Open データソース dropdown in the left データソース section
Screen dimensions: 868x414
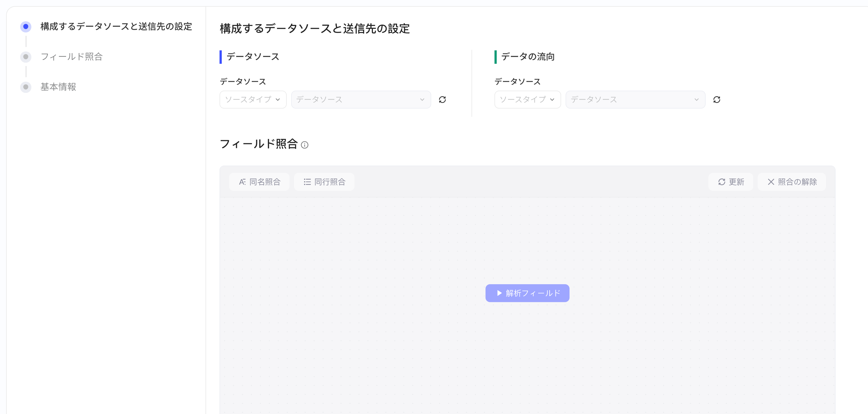tap(361, 100)
